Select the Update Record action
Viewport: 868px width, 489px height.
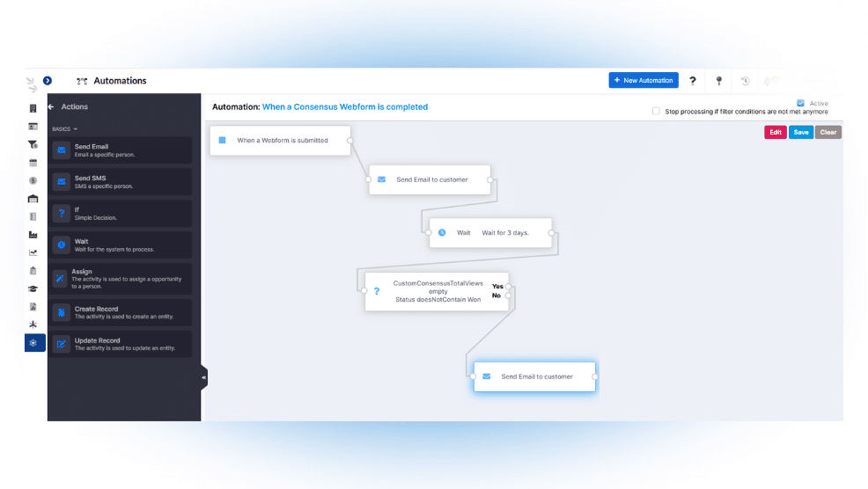(121, 344)
